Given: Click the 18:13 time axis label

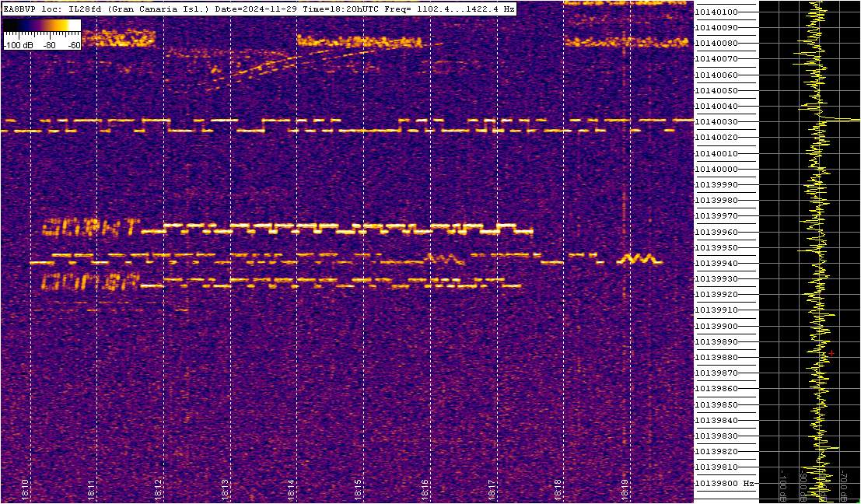Looking at the screenshot, I should 226,489.
